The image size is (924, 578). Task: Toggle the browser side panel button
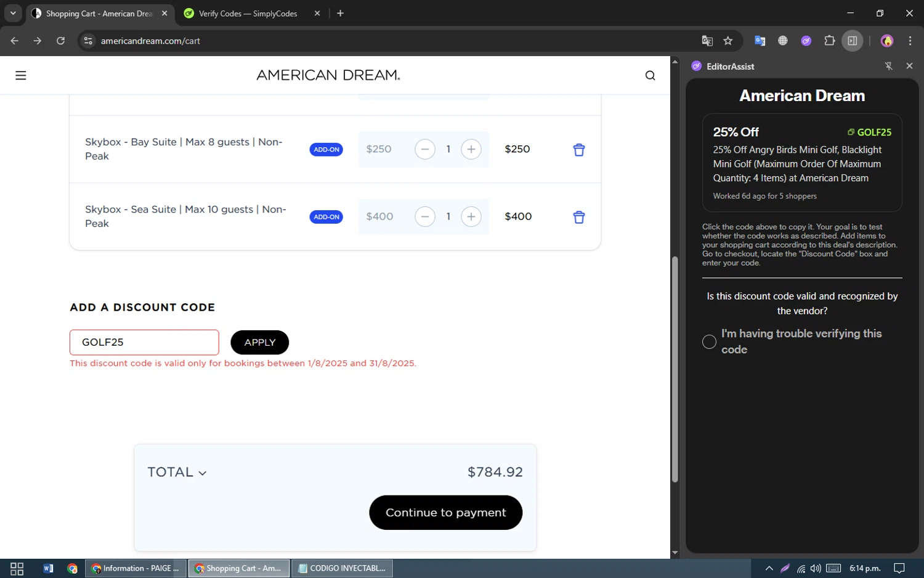(x=853, y=41)
